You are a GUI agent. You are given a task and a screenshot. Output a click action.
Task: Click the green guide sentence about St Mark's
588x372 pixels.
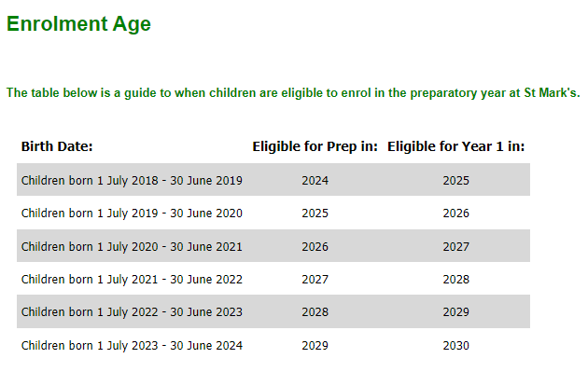[x=293, y=93]
